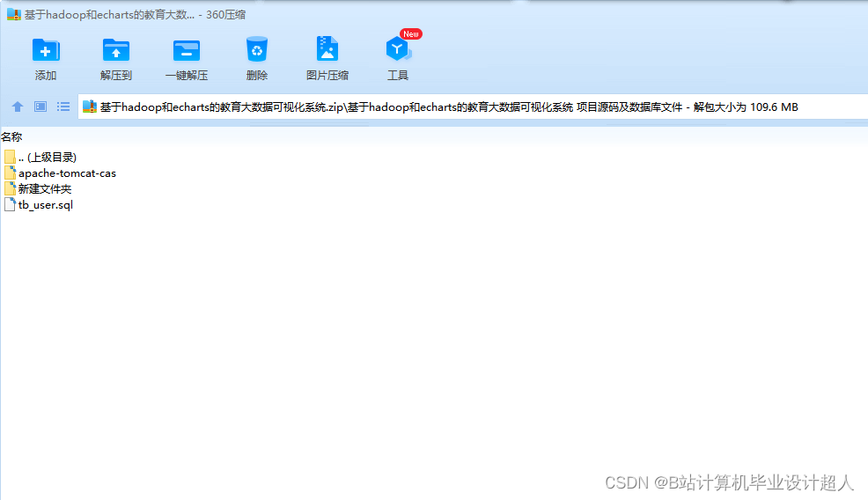The image size is (868, 500).
Task: Click the 删除 (Delete) recycle bin icon
Action: coord(257,49)
